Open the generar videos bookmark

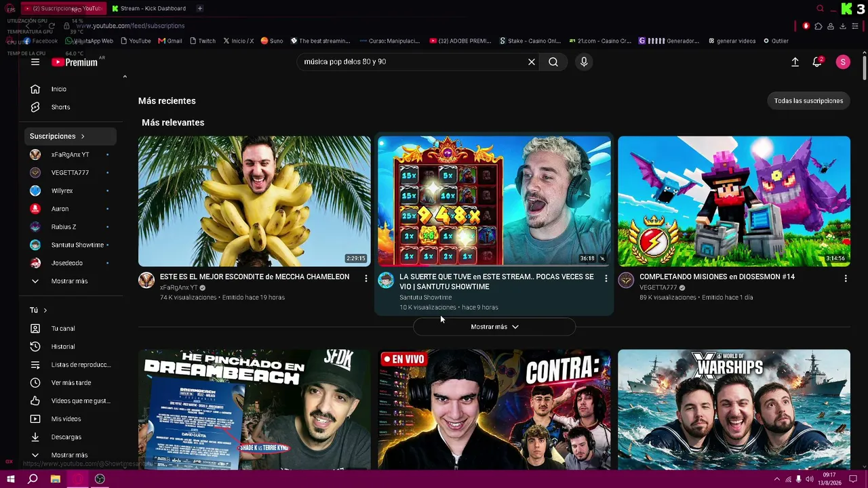point(732,41)
